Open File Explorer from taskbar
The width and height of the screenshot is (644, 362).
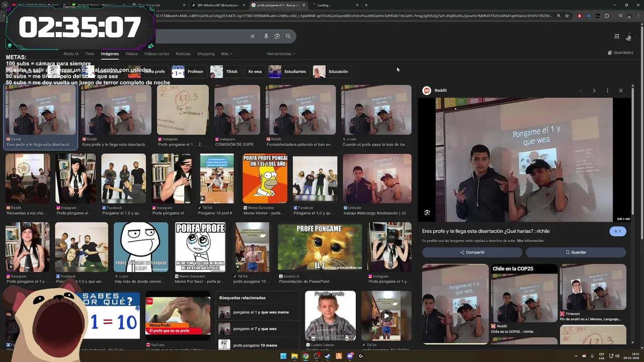point(294,356)
